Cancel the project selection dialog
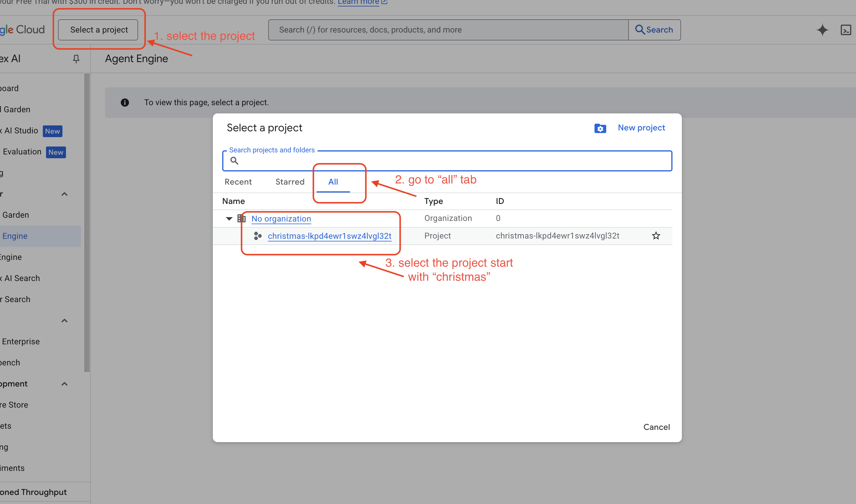Image resolution: width=856 pixels, height=504 pixels. pos(656,427)
